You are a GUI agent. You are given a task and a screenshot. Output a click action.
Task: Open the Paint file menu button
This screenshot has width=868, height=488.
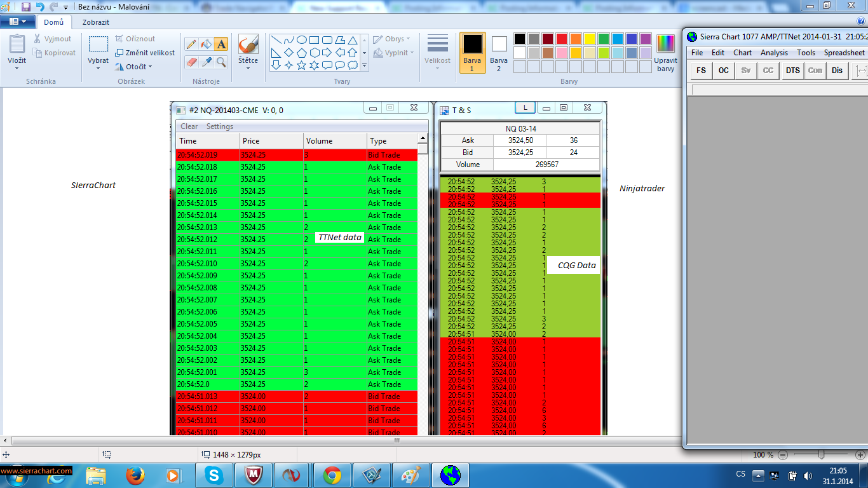(17, 22)
